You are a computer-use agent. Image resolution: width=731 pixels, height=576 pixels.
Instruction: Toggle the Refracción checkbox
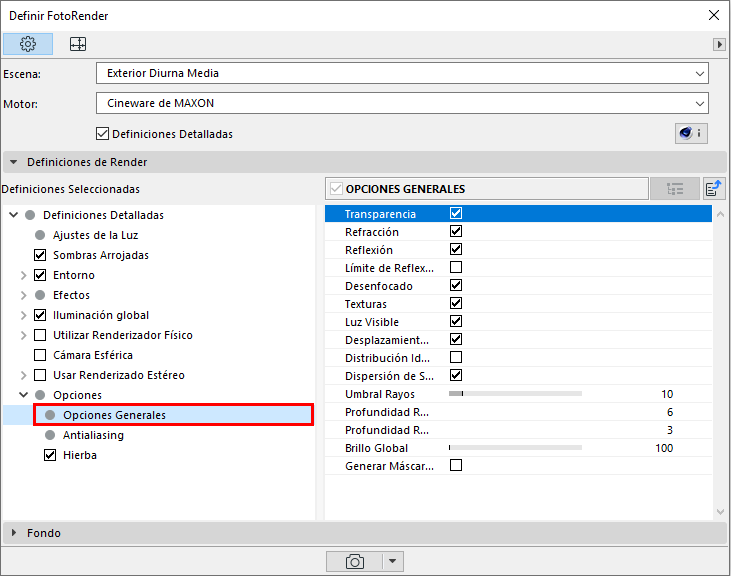tap(456, 231)
